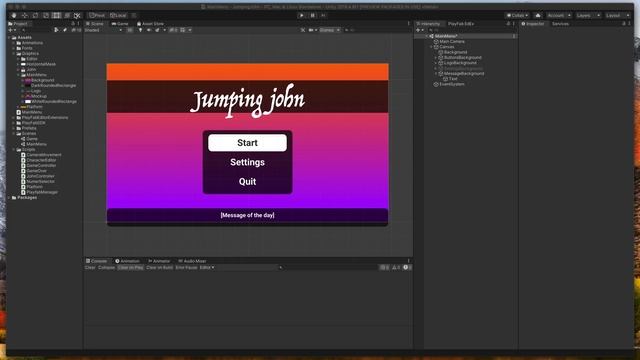The image size is (640, 360).
Task: Open the Gizmos dropdown
Action: [x=329, y=30]
